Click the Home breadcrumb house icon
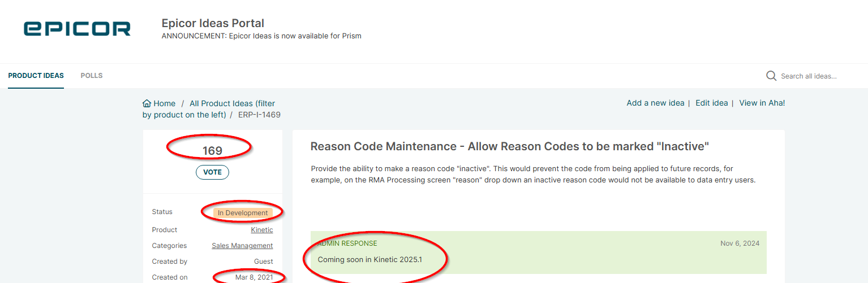868x283 pixels. (x=147, y=103)
